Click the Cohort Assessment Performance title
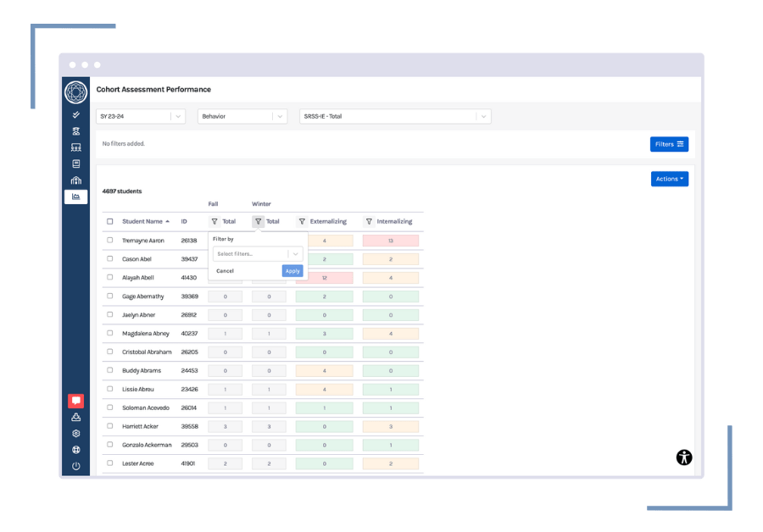This screenshot has width=763, height=532. (153, 90)
